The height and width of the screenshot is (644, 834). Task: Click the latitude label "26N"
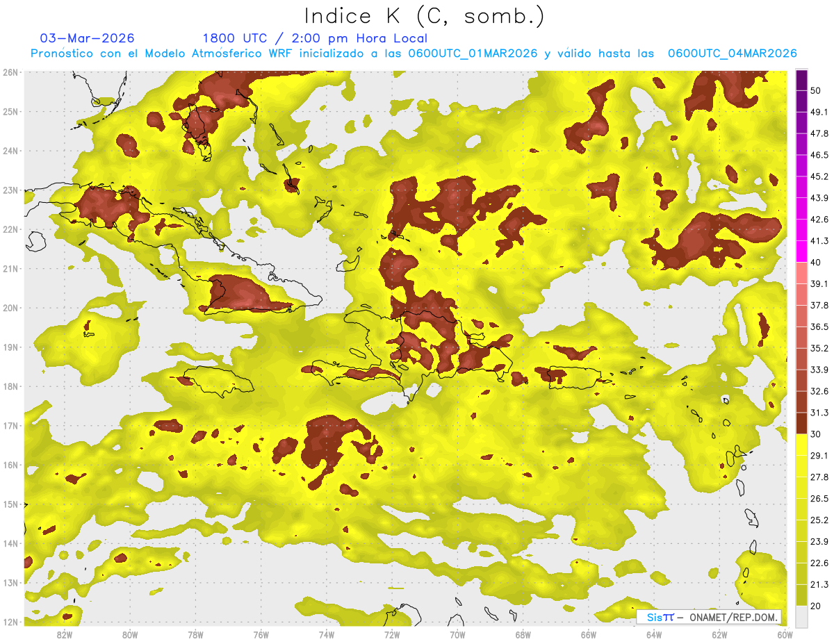10,72
